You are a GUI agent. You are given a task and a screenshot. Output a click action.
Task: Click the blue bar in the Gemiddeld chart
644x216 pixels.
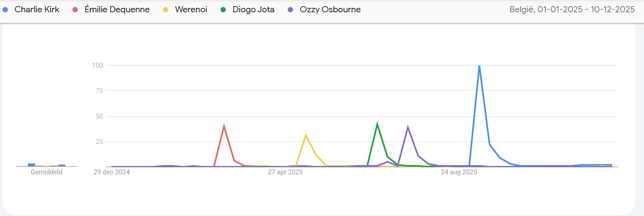[31, 165]
